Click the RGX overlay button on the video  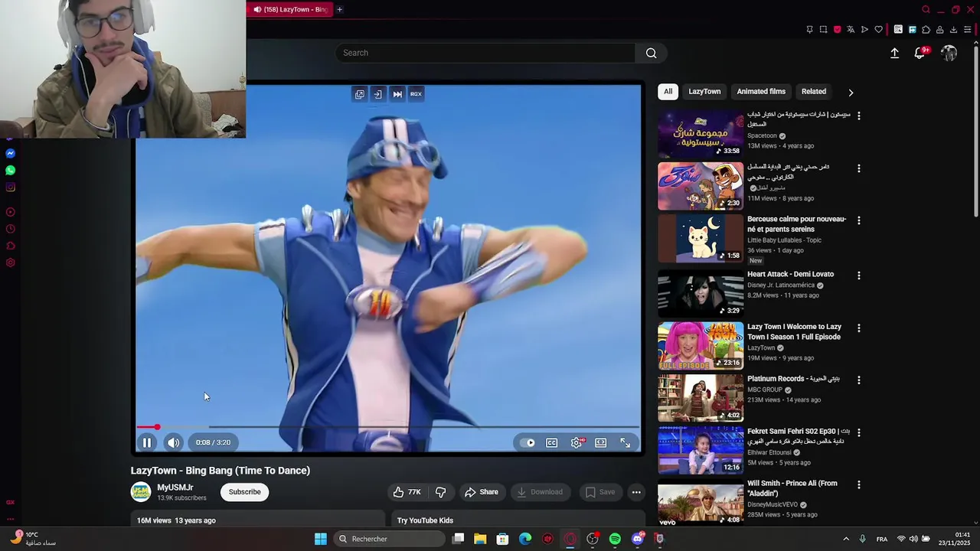(x=416, y=94)
